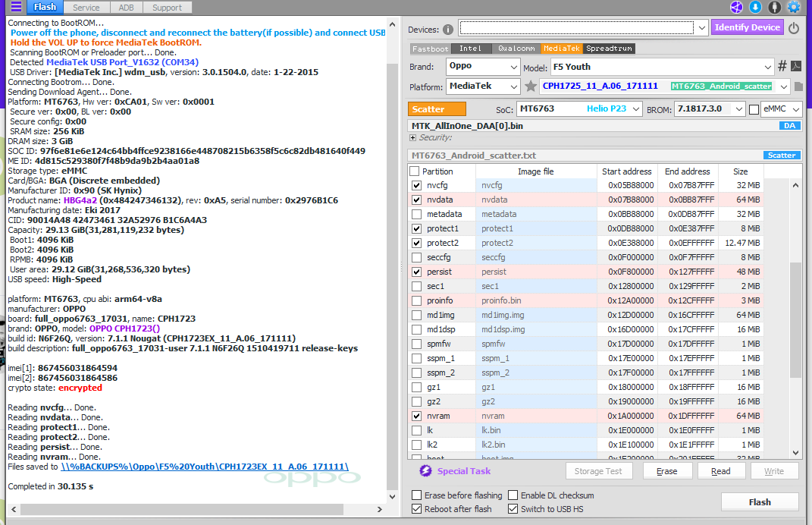Open the SoC dropdown showing MT6763
This screenshot has width=812, height=525.
[579, 108]
